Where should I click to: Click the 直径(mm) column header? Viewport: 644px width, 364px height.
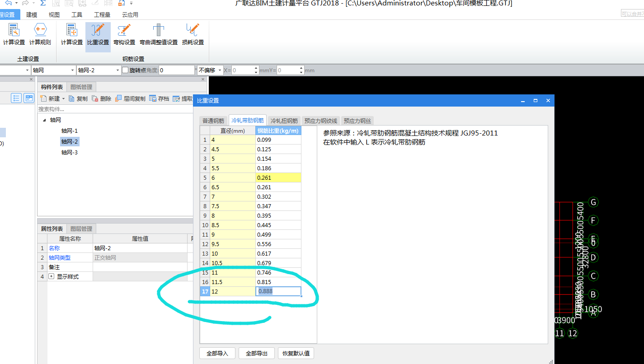[233, 131]
